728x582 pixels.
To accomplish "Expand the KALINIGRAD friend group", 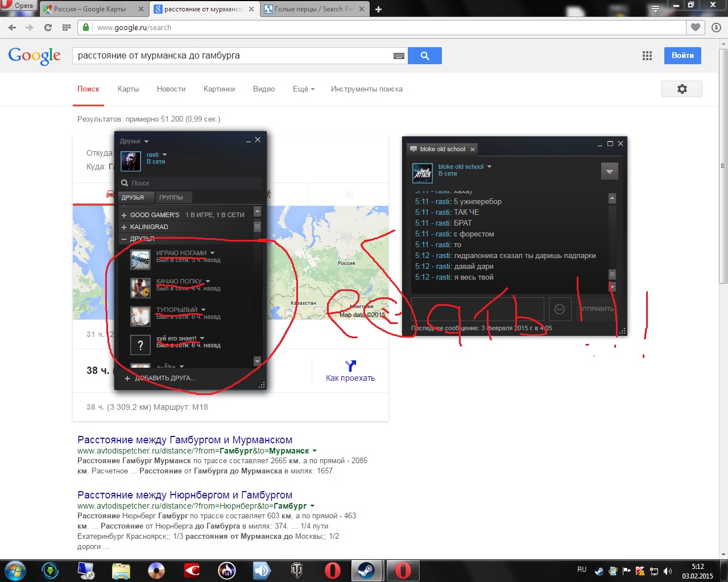I will 124,227.
